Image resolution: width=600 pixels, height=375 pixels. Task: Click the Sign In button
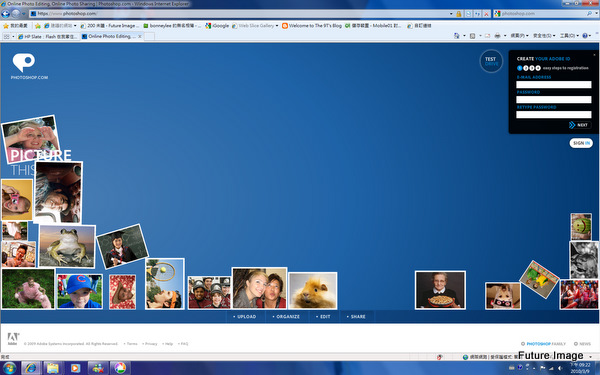coord(581,143)
